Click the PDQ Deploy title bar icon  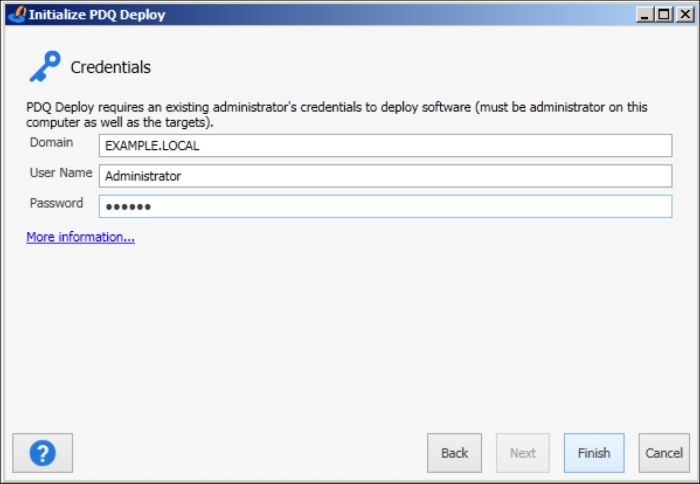coord(17,15)
